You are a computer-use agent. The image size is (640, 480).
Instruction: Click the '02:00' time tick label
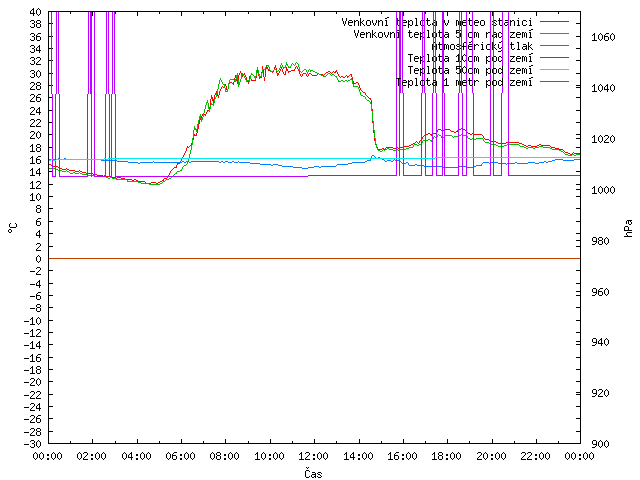91,456
